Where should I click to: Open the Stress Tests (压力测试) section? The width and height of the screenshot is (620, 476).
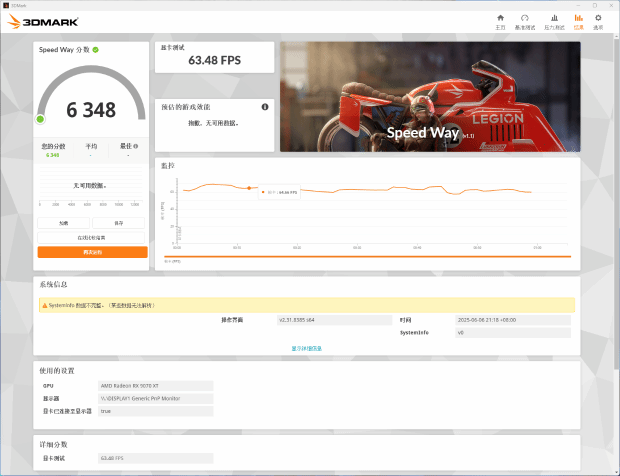pyautogui.click(x=554, y=22)
